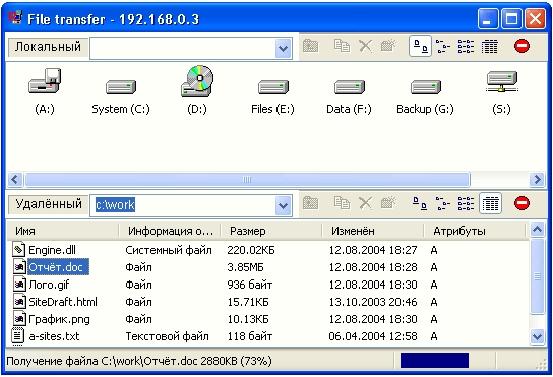Click the Engine.dll file icon
This screenshot has height=377, width=553.
click(18, 250)
